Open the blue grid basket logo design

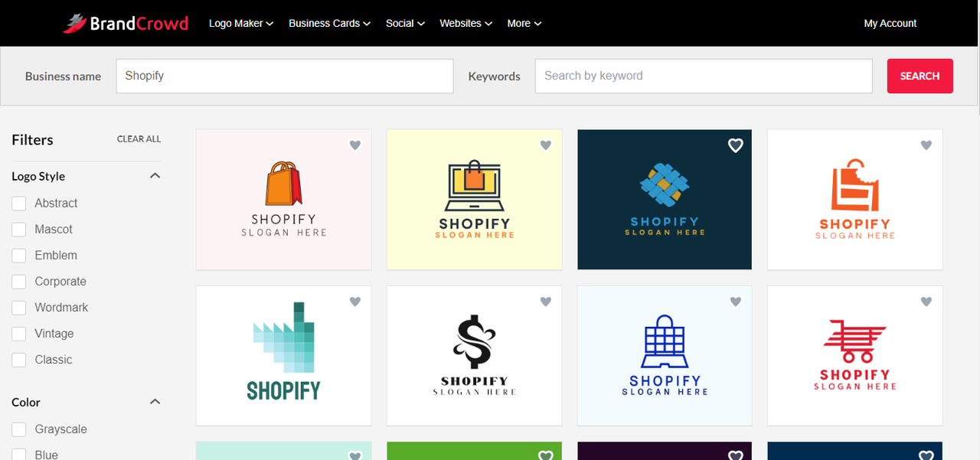pos(665,356)
